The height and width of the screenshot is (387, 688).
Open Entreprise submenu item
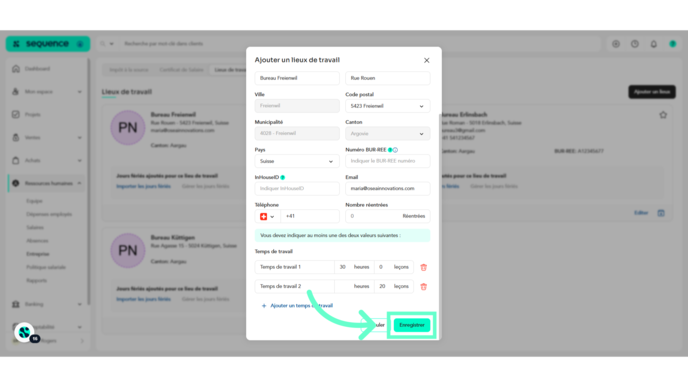coord(37,254)
